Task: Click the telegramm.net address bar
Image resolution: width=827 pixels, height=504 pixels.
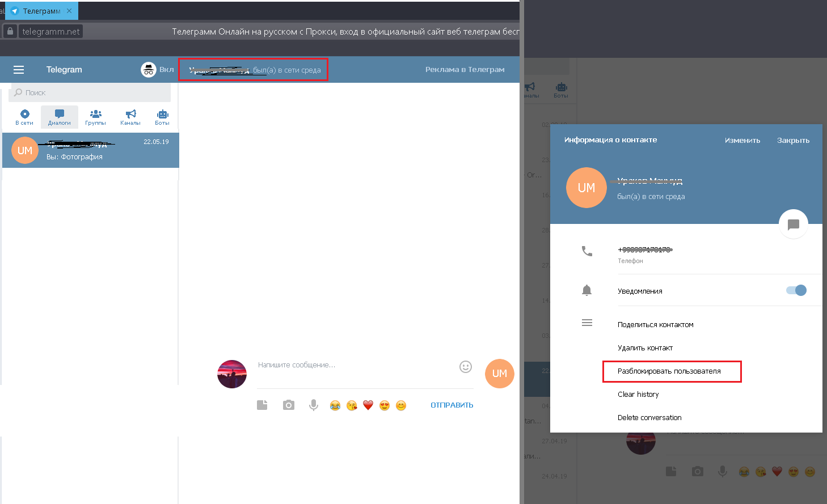Action: coord(51,31)
